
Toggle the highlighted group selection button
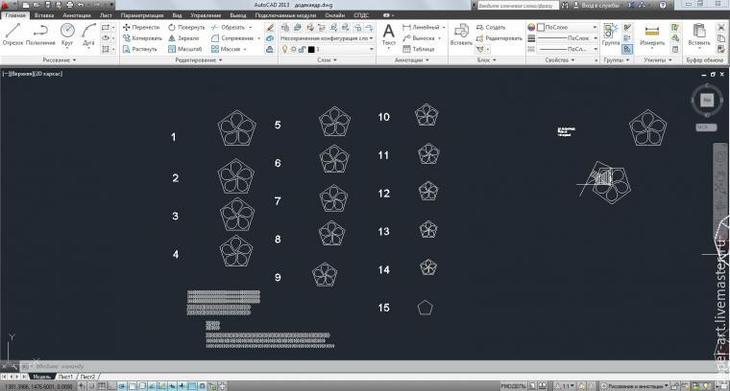tap(627, 48)
